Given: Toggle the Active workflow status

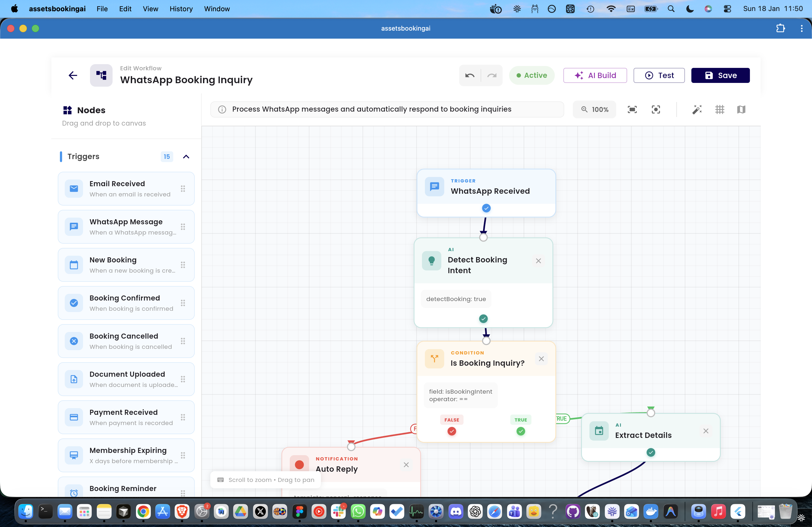Looking at the screenshot, I should point(532,75).
